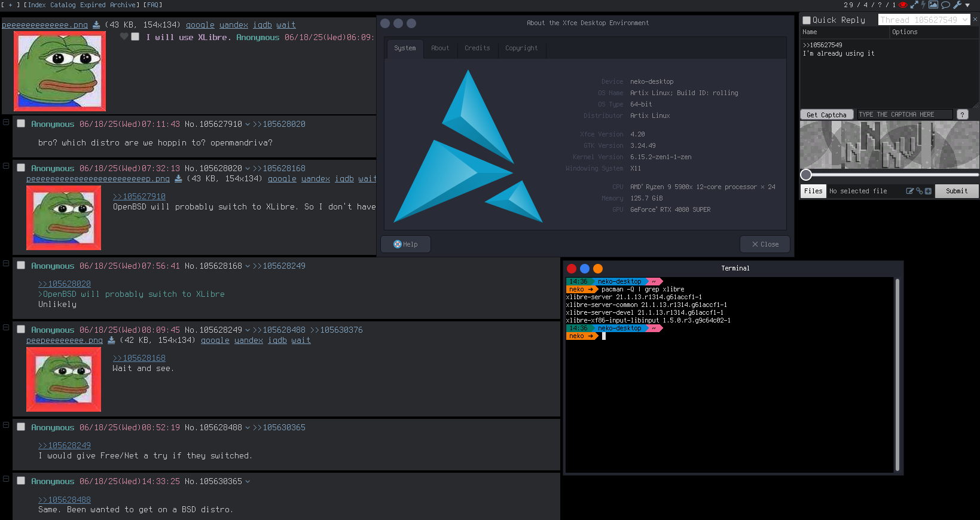Image resolution: width=980 pixels, height=520 pixels.
Task: Click download icon beside peeeeeeeeeeeeeeeeeeeeeeeeep.png
Action: click(x=178, y=178)
